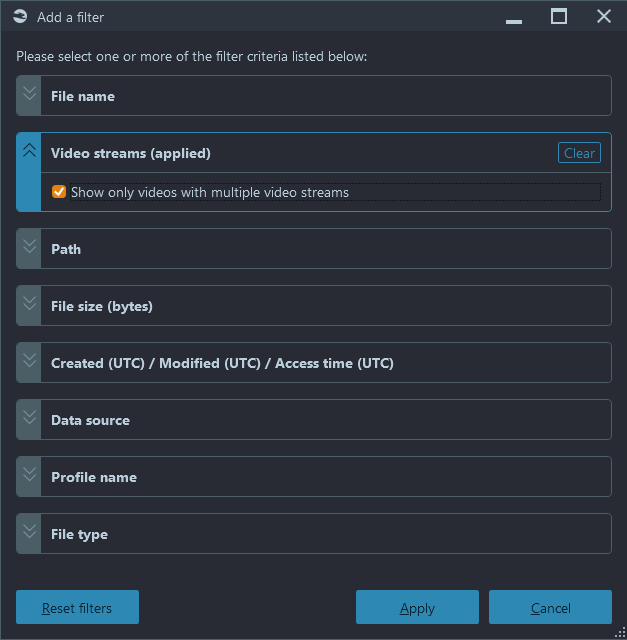Image resolution: width=627 pixels, height=640 pixels.
Task: Apply the selected filters
Action: (417, 607)
